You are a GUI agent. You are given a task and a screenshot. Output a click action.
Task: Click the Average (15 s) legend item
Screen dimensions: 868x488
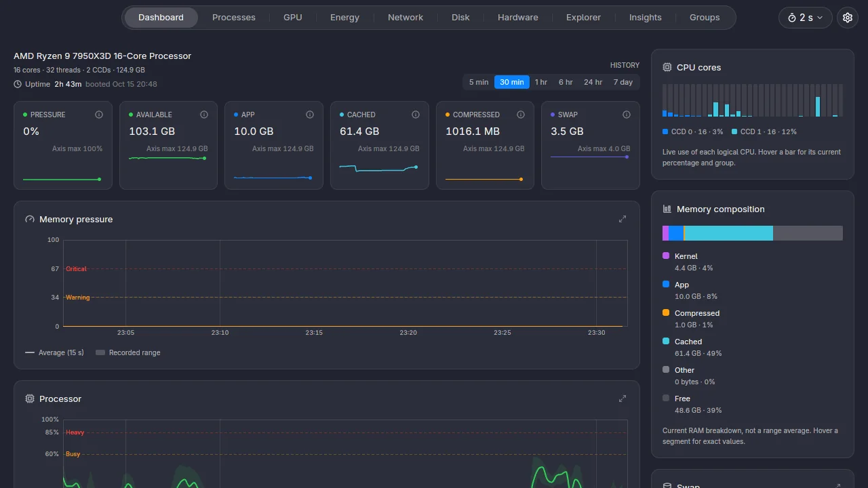tap(54, 352)
